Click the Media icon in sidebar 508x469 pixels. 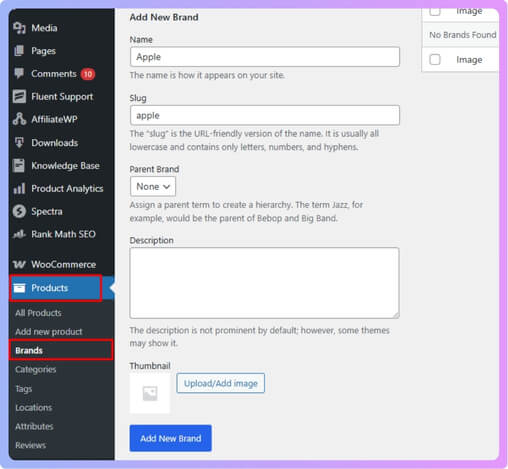click(19, 28)
